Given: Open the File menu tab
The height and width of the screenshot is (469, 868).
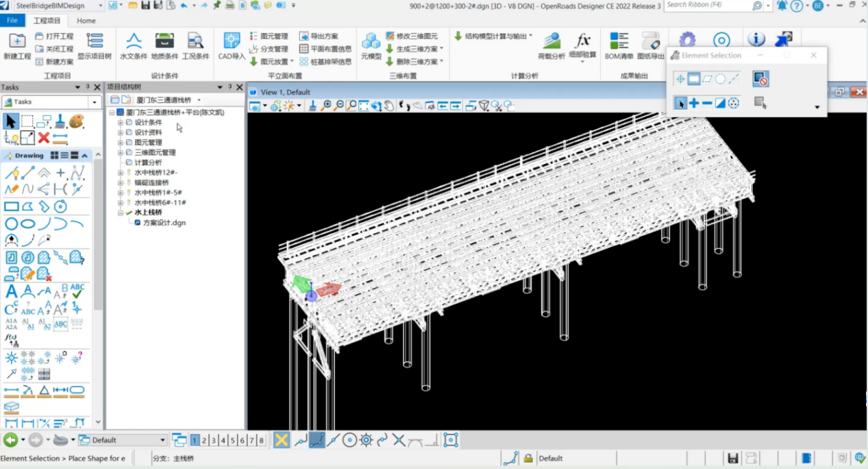Looking at the screenshot, I should tap(12, 21).
